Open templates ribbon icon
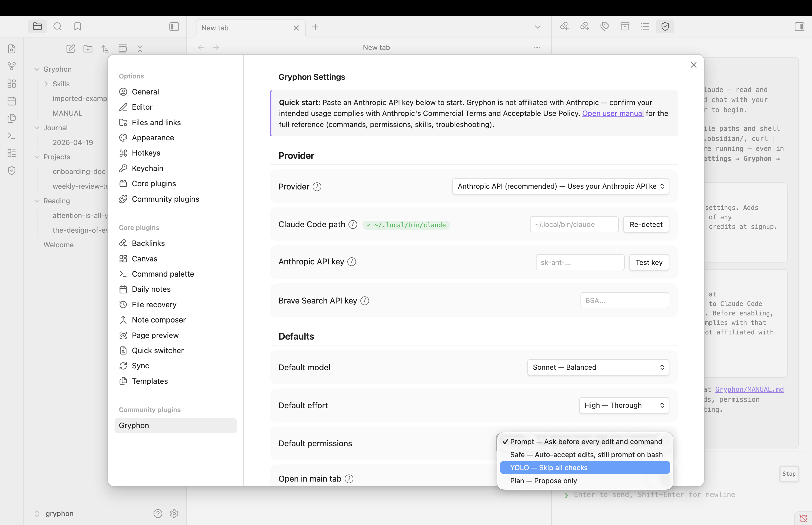812x525 pixels. [x=12, y=118]
